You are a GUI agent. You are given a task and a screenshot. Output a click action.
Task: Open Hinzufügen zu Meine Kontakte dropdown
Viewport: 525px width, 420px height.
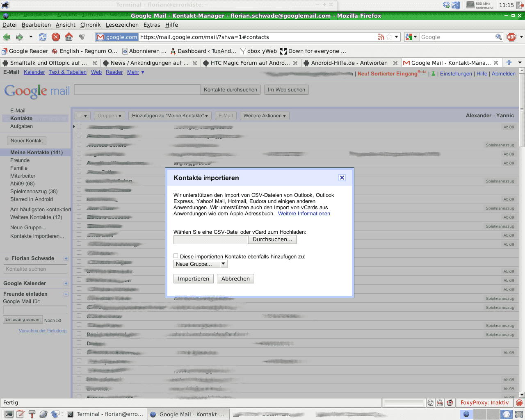click(170, 116)
